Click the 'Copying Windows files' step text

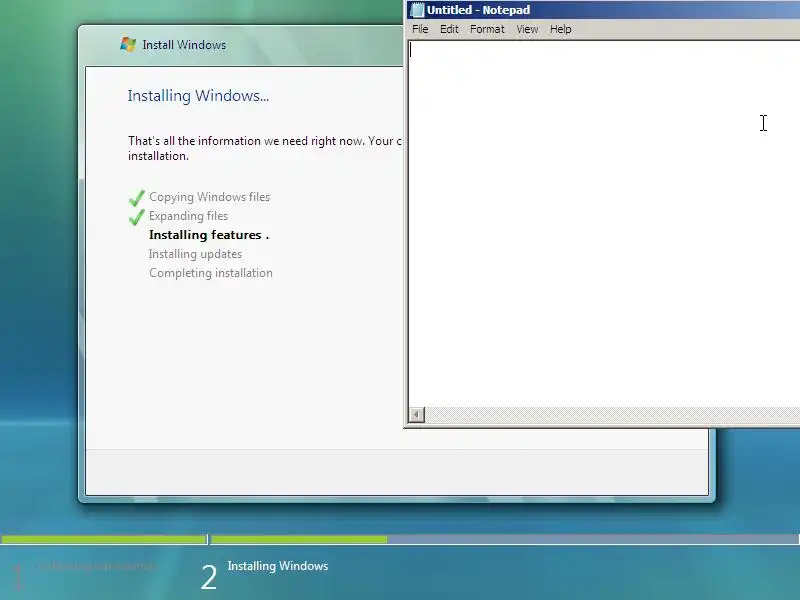tap(209, 197)
